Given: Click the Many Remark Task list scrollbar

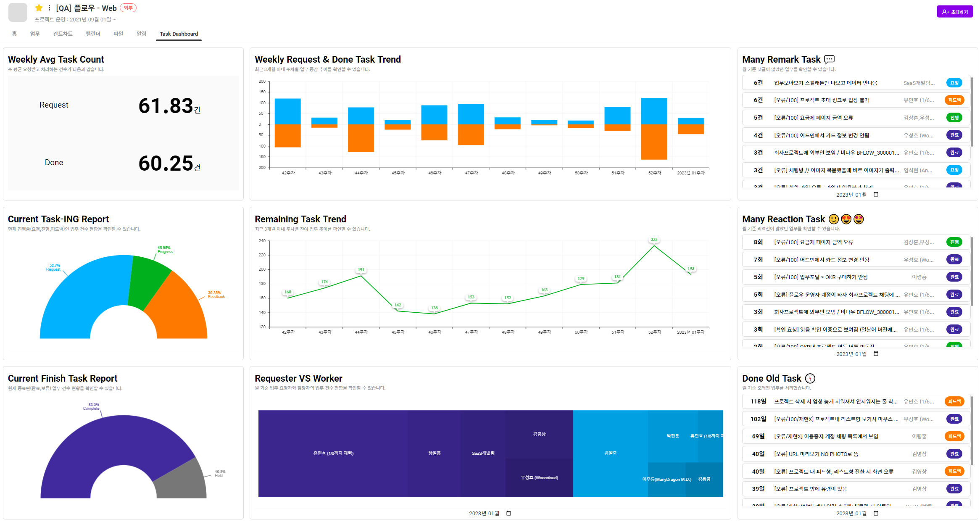Looking at the screenshot, I should (x=972, y=111).
